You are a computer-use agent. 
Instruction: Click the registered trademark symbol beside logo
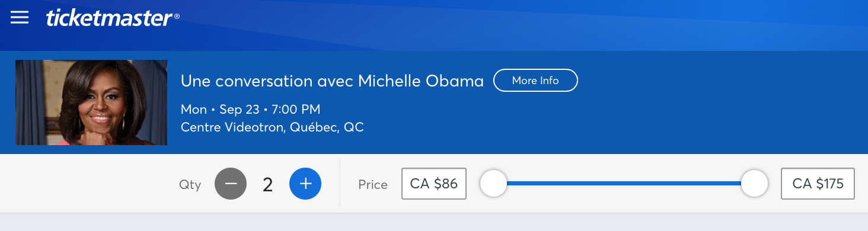(x=177, y=17)
